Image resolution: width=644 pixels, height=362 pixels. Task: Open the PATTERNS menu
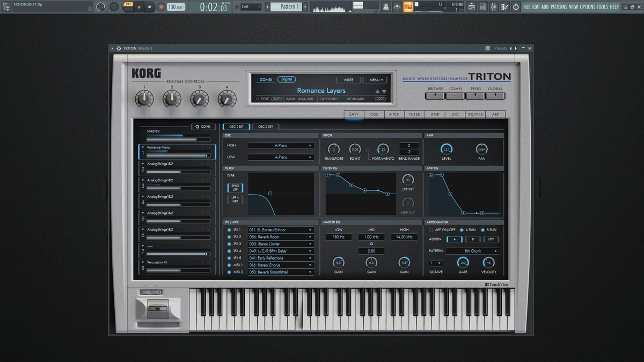(559, 7)
